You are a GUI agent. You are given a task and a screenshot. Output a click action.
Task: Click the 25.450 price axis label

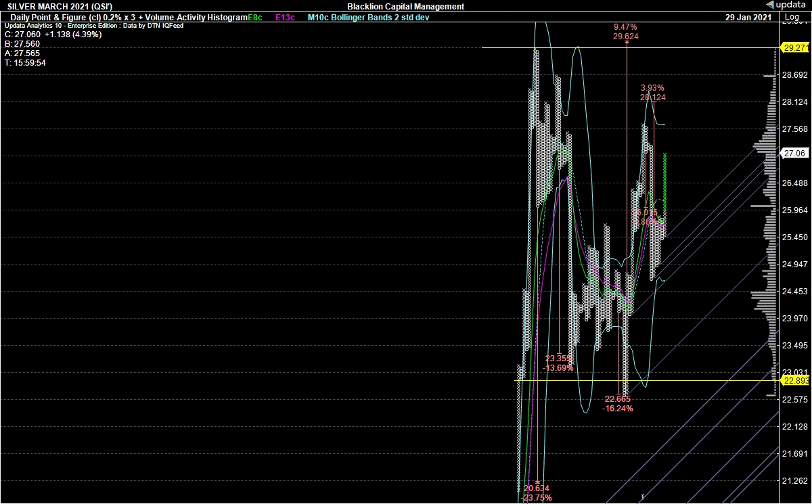click(796, 237)
